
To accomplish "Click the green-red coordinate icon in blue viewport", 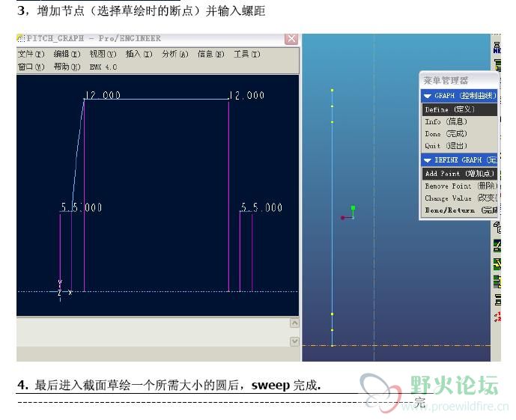I will click(348, 213).
